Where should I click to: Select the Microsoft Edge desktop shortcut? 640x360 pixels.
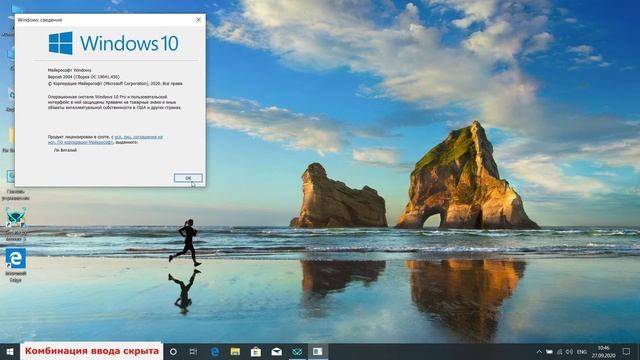tap(16, 264)
